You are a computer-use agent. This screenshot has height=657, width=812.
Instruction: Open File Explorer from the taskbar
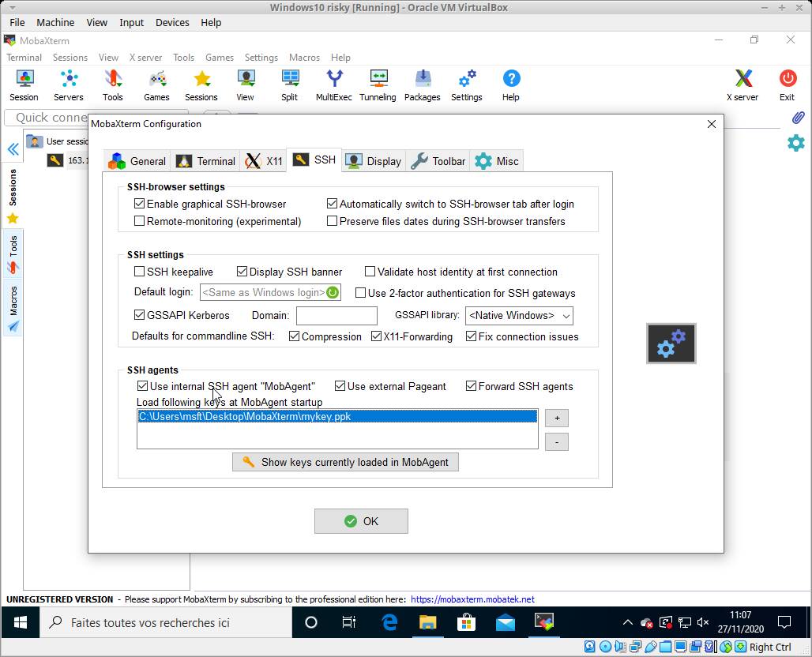[428, 622]
